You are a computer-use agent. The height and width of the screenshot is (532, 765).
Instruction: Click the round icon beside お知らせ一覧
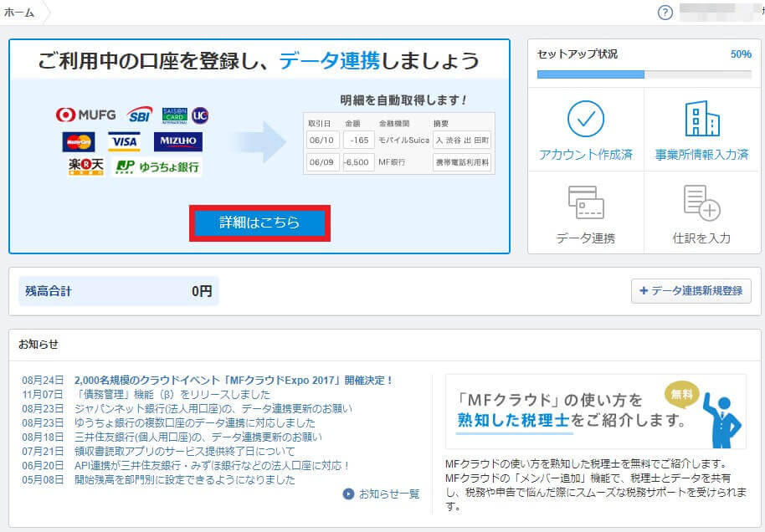(348, 494)
